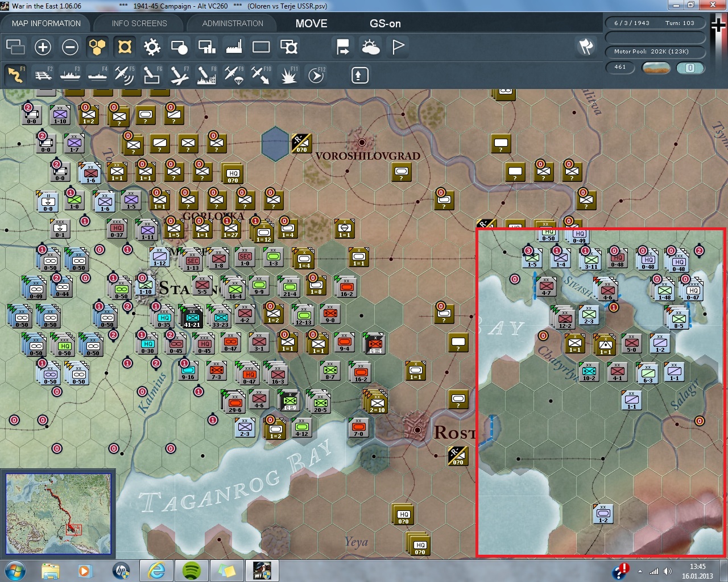
Task: Click the light blue 0 indicator
Action: [690, 68]
